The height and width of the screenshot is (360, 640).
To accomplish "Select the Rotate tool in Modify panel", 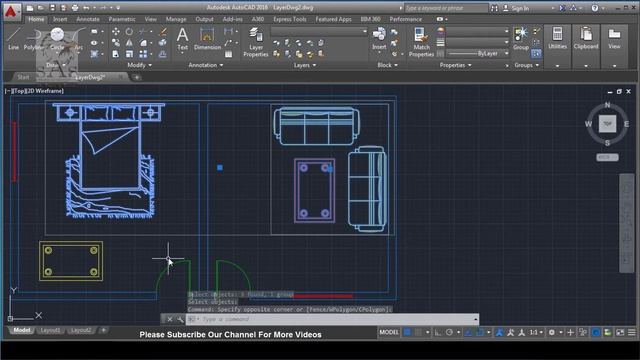I will point(129,31).
